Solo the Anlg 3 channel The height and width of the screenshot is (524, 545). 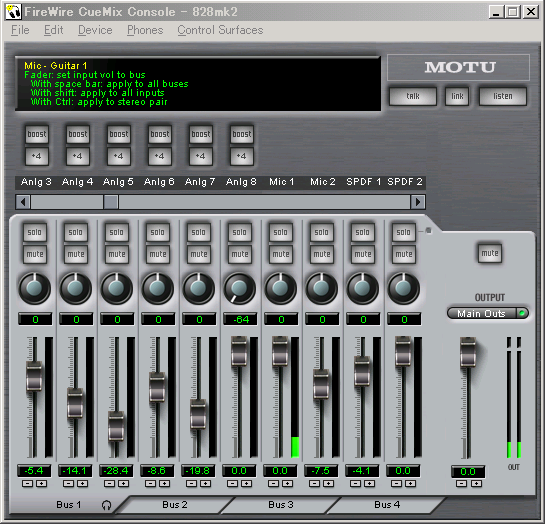(35, 232)
